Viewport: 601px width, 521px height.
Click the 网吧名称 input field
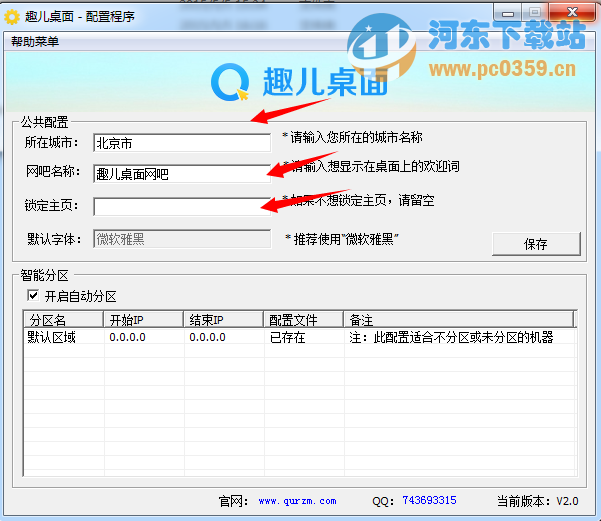(182, 174)
